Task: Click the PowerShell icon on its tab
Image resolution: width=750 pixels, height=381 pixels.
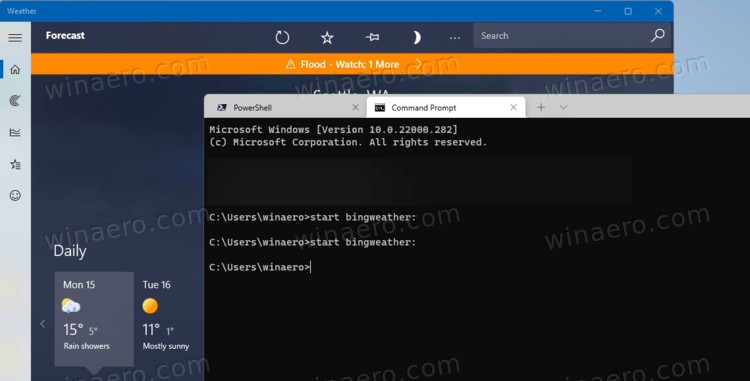Action: pos(221,108)
